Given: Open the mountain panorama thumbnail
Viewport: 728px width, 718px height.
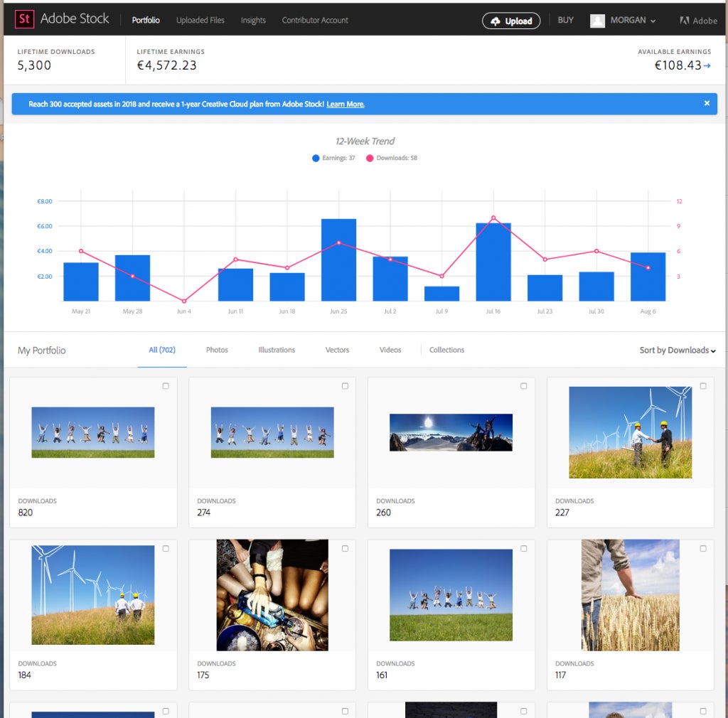Looking at the screenshot, I should [451, 432].
